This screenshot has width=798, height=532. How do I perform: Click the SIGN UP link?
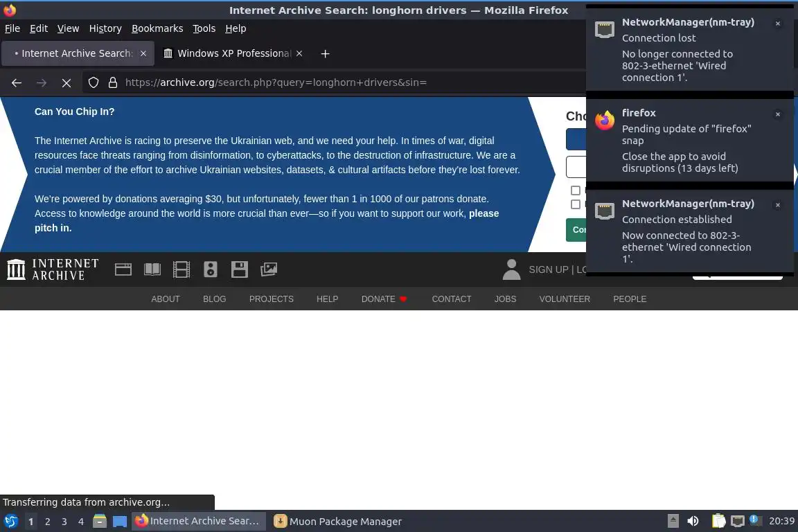click(x=549, y=269)
